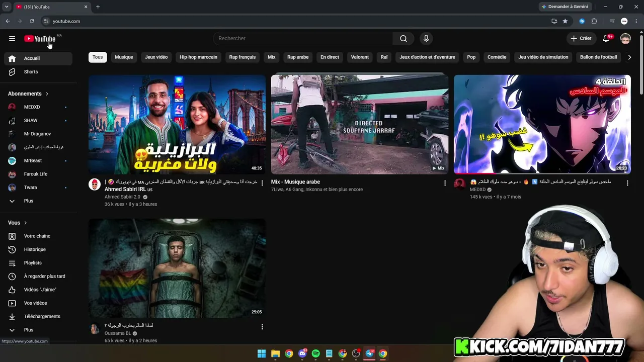
Task: Click Demander à Gemini button
Action: click(566, 7)
